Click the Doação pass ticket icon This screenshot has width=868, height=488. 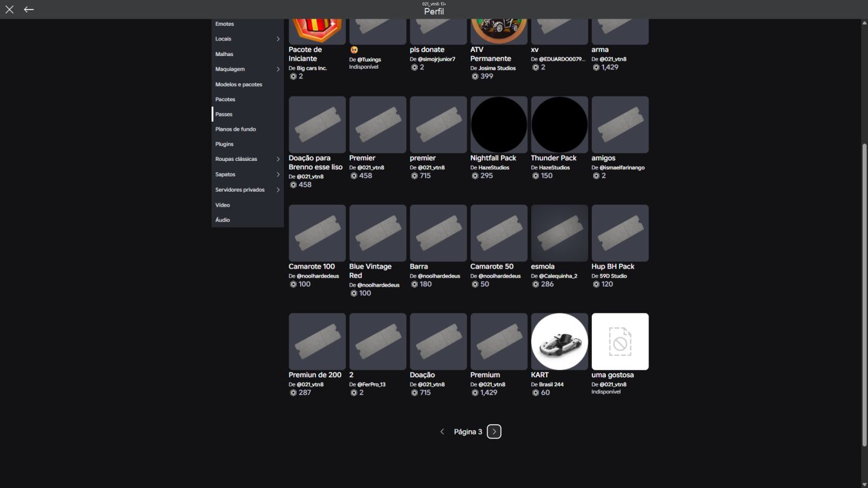(438, 342)
